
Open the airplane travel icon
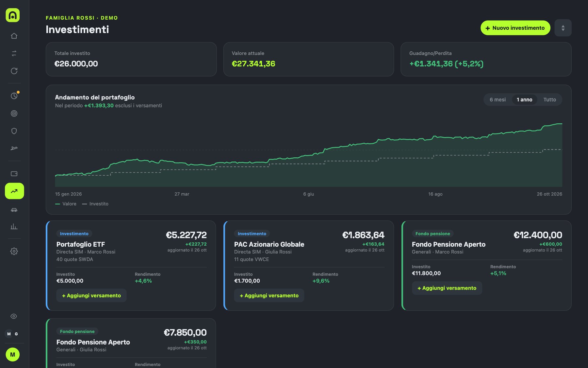coord(14,149)
